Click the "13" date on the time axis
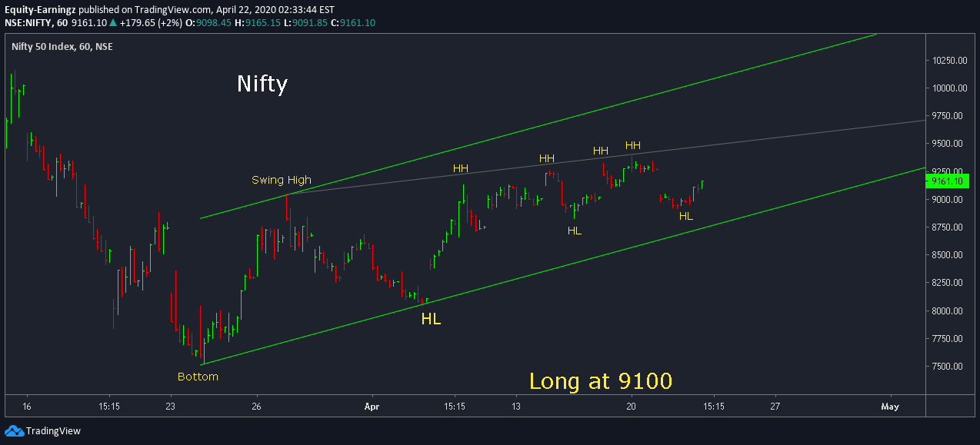The image size is (980, 445). pyautogui.click(x=516, y=406)
